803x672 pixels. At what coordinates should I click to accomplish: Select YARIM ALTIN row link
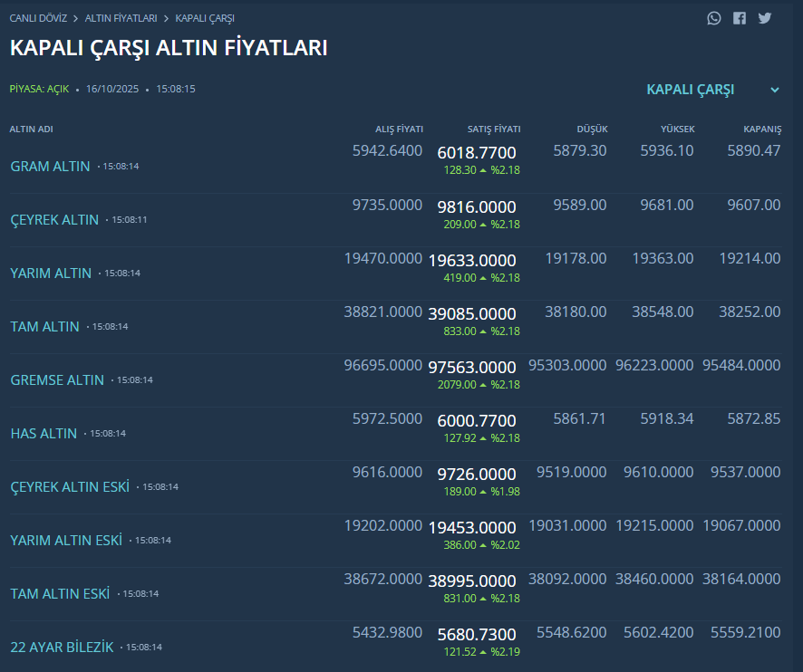tap(51, 274)
